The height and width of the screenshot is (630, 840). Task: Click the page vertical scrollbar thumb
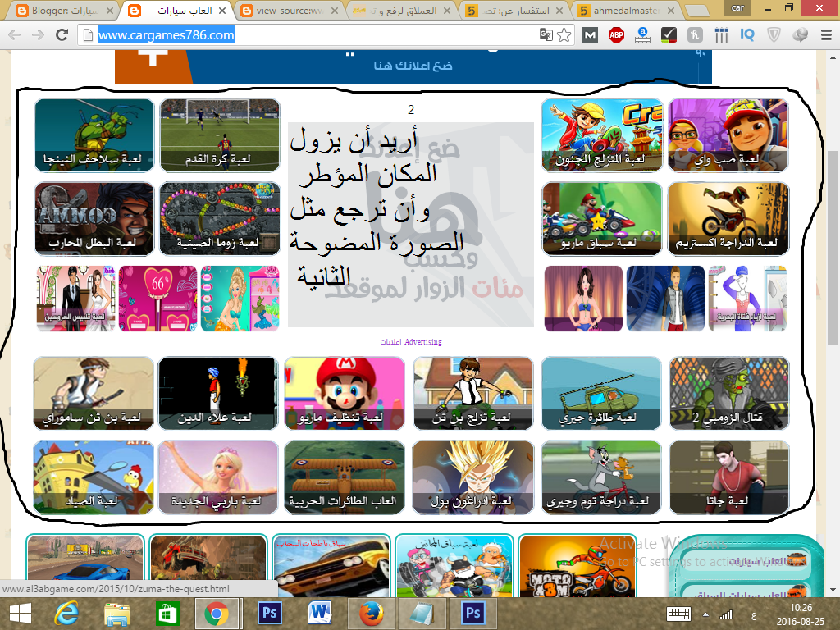pyautogui.click(x=833, y=248)
